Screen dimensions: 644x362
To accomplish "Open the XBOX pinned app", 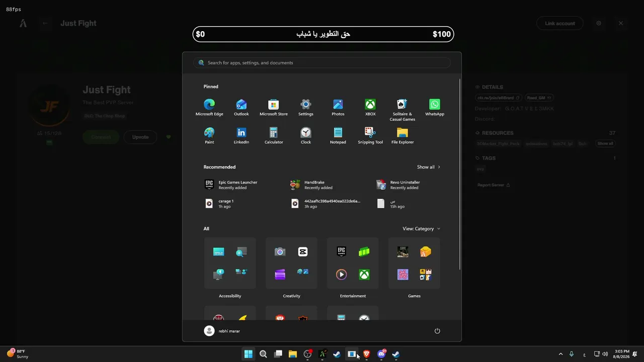I will click(370, 107).
